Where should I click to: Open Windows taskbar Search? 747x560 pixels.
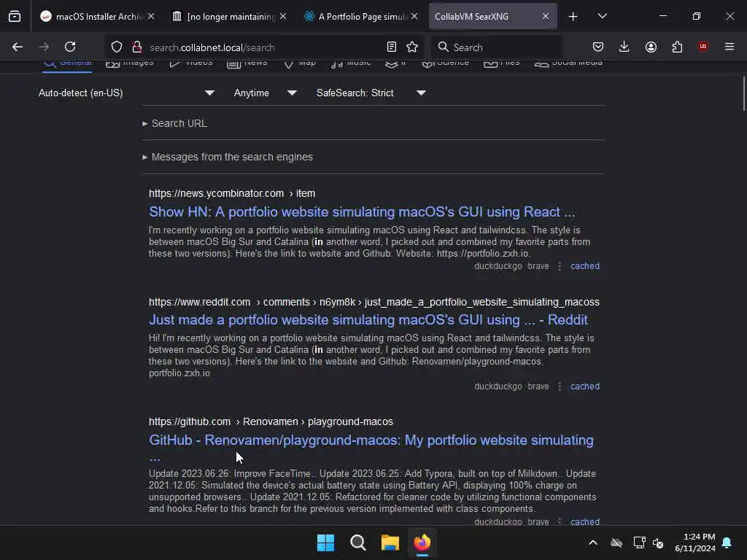[x=357, y=542]
